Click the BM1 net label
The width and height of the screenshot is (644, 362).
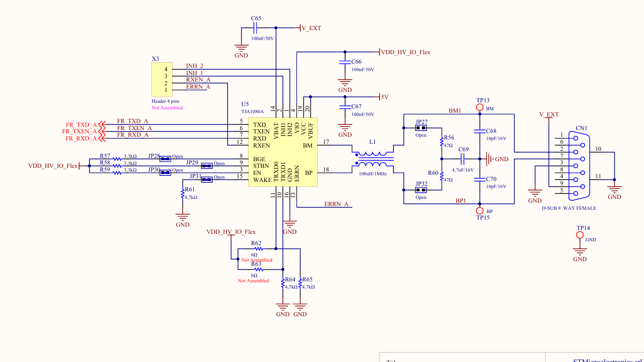coord(455,111)
